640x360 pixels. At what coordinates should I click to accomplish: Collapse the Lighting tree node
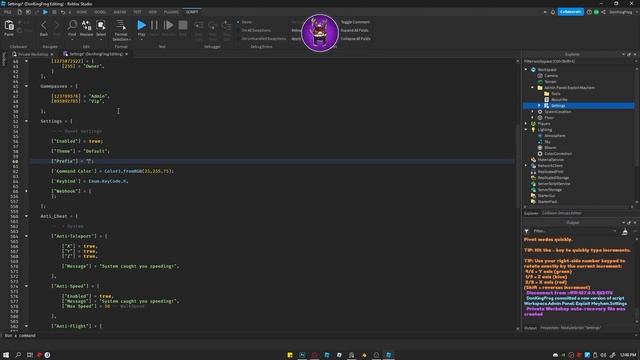click(526, 130)
